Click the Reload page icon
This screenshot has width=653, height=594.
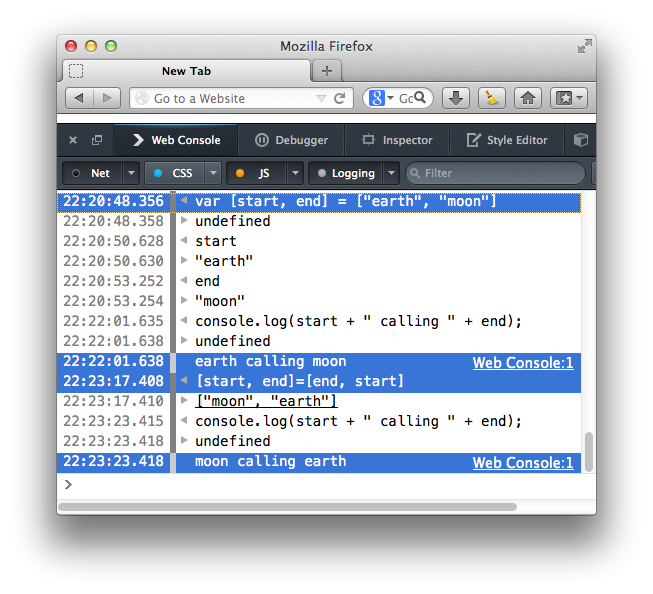pyautogui.click(x=340, y=98)
